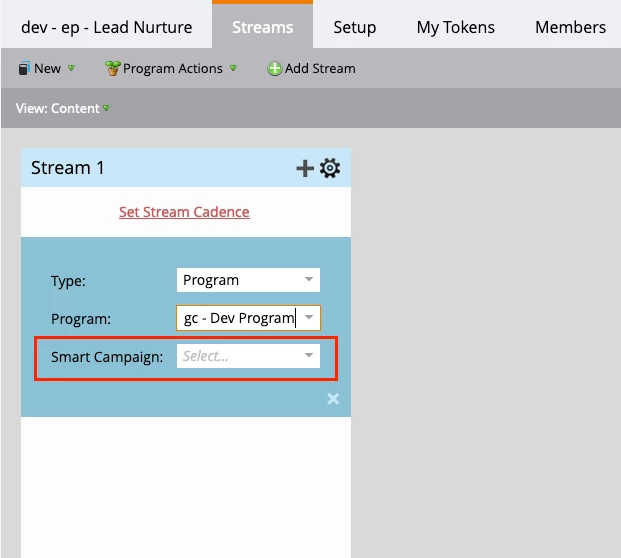Click the Program Actions menu label
Viewport: 621px width, 558px height.
pyautogui.click(x=173, y=69)
